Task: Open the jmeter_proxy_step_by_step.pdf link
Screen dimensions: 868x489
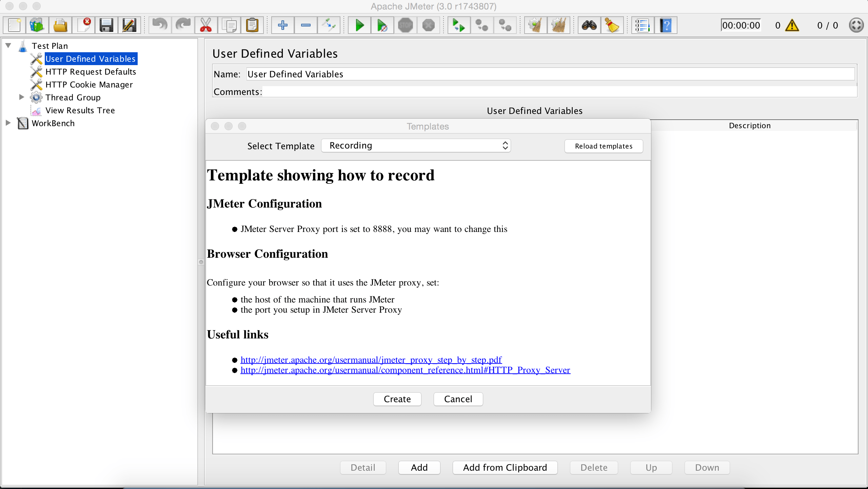Action: tap(371, 360)
